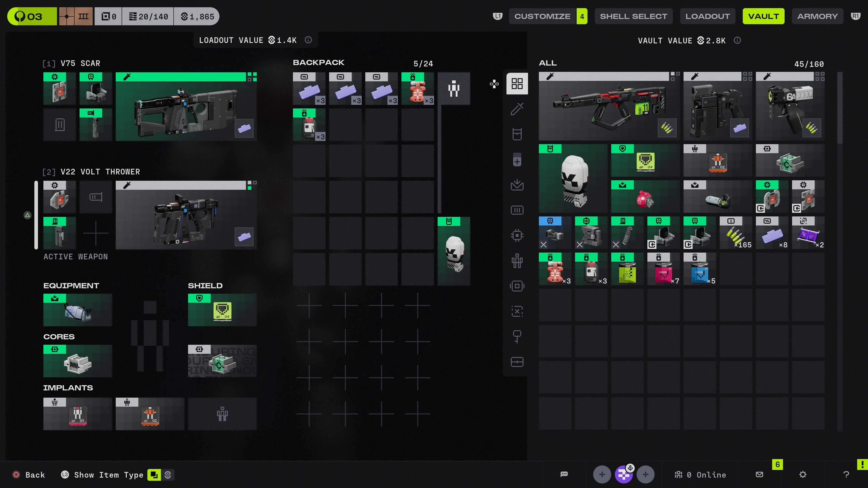868x488 pixels.
Task: Filter vault by weapons pencil icon
Action: tap(517, 109)
